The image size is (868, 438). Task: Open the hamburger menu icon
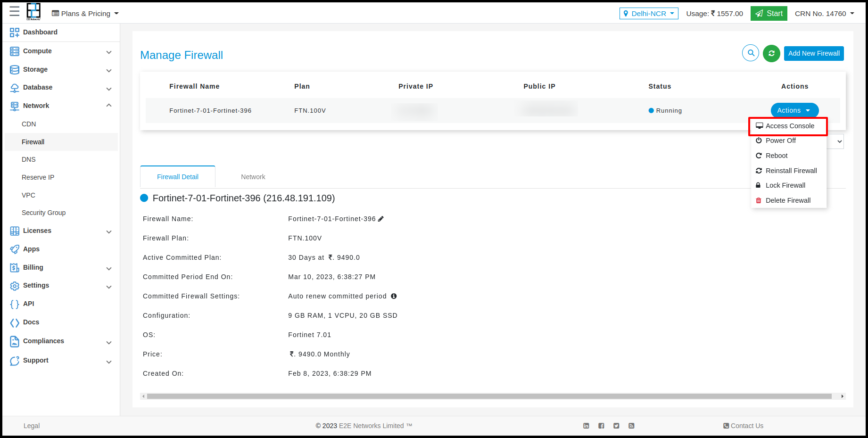click(x=15, y=11)
